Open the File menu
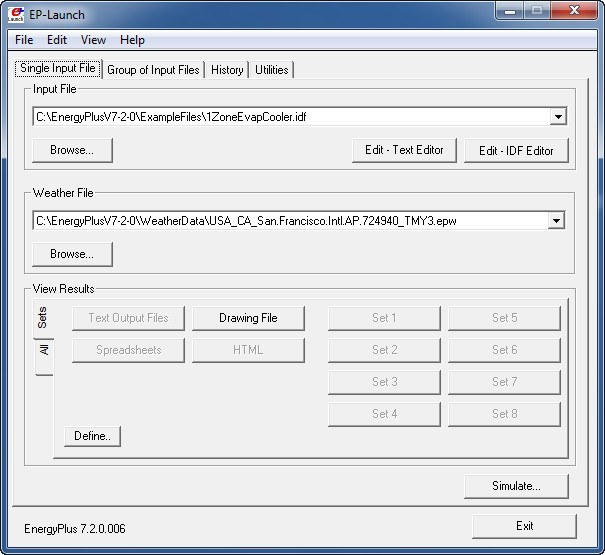The image size is (605, 555). tap(24, 40)
